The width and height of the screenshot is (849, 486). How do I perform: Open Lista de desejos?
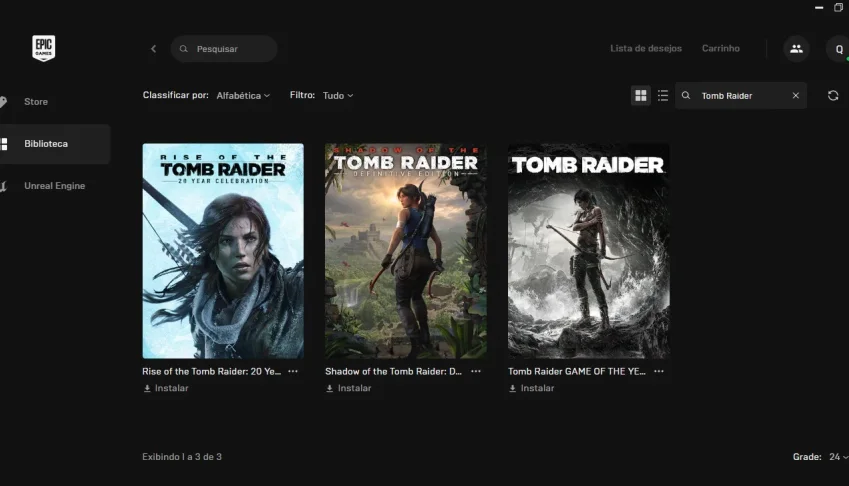pyautogui.click(x=646, y=48)
